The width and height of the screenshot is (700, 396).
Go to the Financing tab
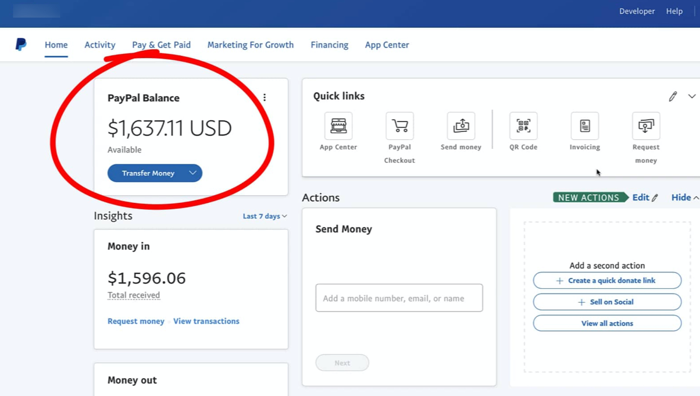[329, 45]
